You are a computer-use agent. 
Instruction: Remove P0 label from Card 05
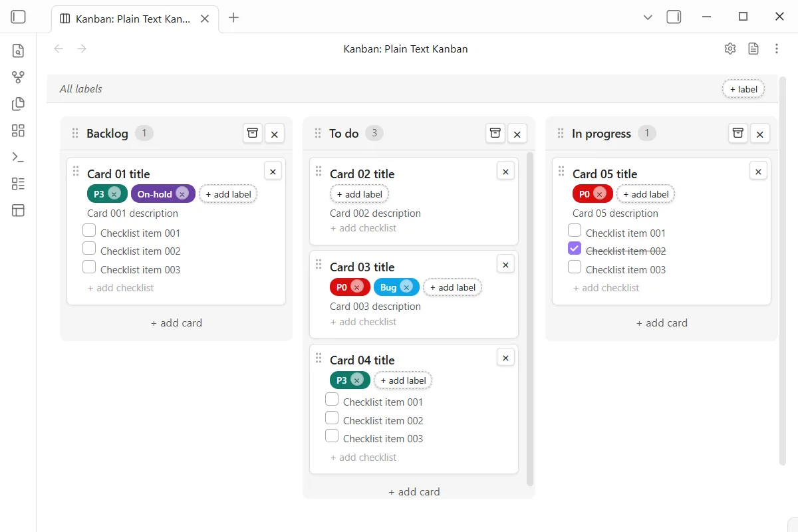point(600,194)
